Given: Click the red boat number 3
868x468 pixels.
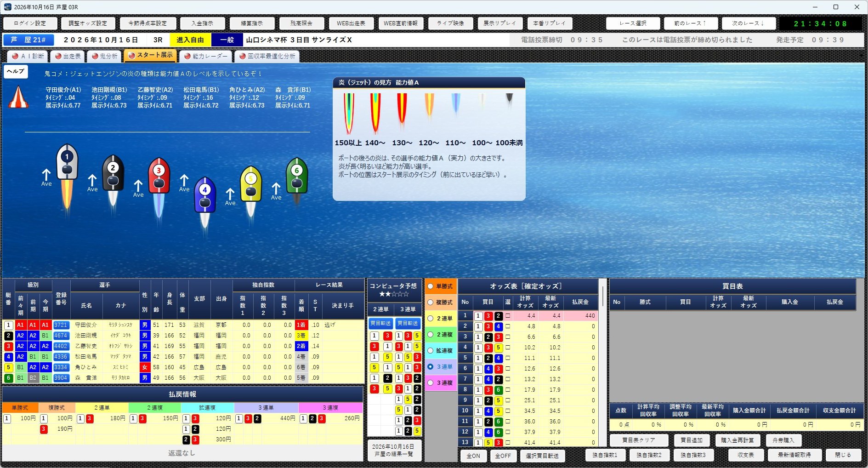Looking at the screenshot, I should (159, 175).
